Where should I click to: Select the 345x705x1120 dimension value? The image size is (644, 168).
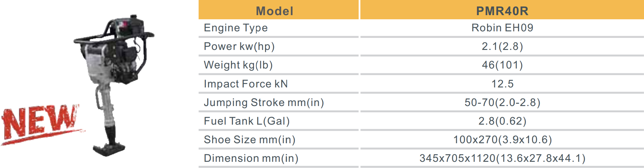[502, 158]
